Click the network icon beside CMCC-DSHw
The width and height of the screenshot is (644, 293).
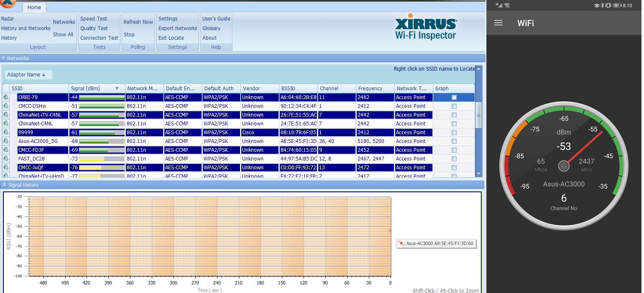[6, 106]
